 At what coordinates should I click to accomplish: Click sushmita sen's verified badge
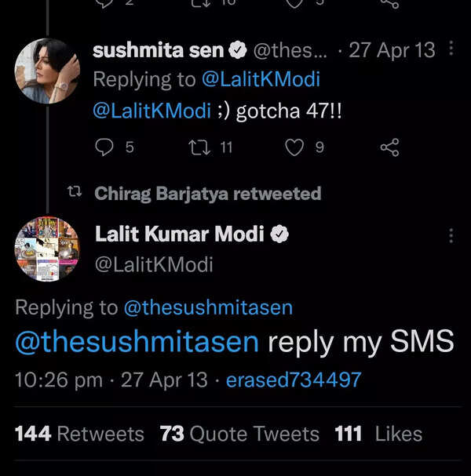pyautogui.click(x=238, y=51)
